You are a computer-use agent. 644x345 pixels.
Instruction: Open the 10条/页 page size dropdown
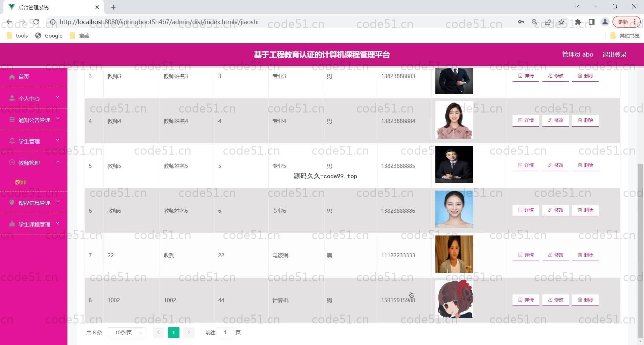coord(126,333)
